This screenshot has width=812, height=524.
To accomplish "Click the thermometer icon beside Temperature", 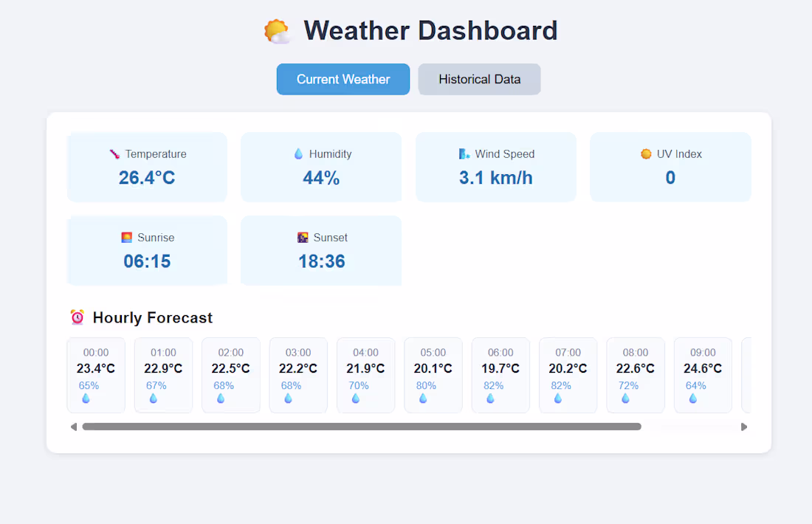I will (114, 154).
